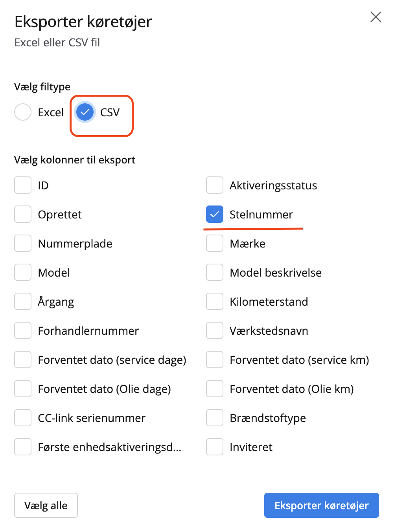Enable the ID column for export
Screen dimensions: 394x532
pos(23,185)
